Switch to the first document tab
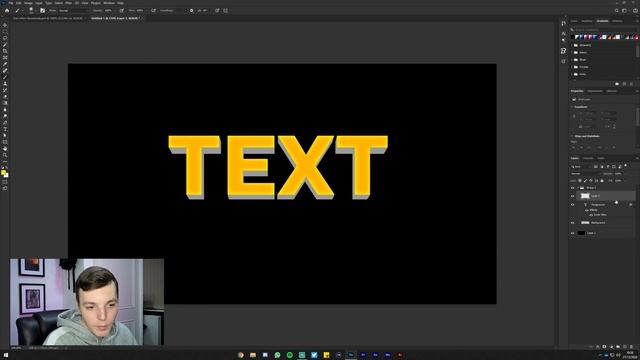Image resolution: width=640 pixels, height=360 pixels. 47,18
